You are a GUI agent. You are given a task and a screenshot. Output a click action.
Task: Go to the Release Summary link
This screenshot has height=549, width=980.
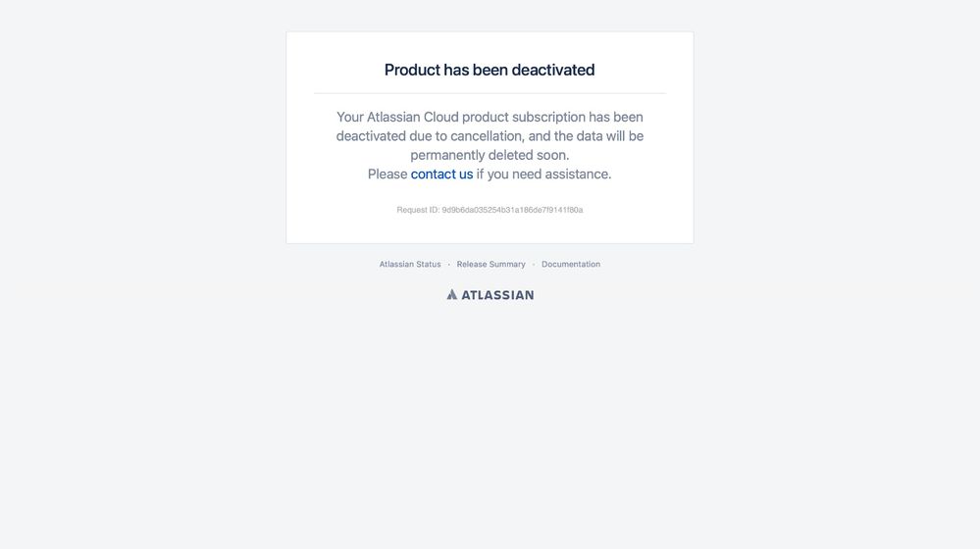click(490, 264)
